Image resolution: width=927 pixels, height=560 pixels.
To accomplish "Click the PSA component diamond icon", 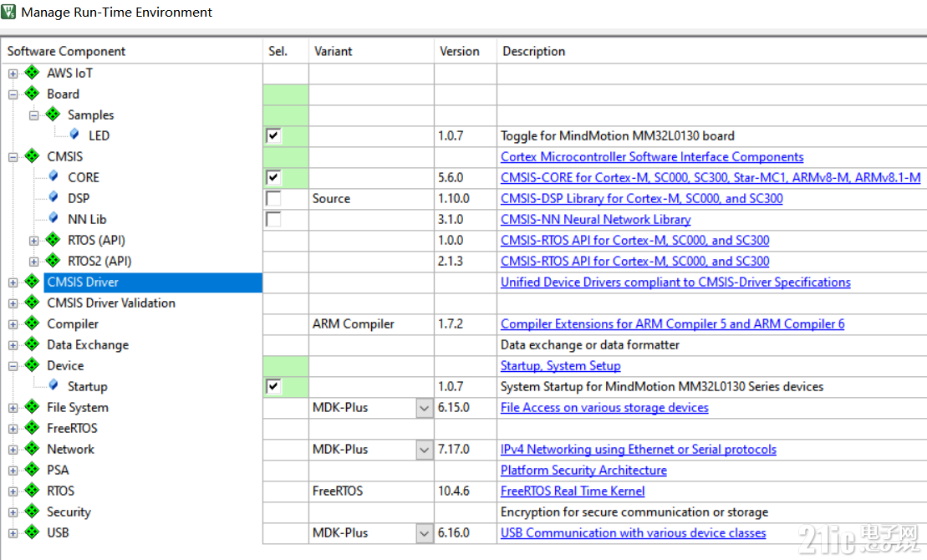I will [x=32, y=470].
